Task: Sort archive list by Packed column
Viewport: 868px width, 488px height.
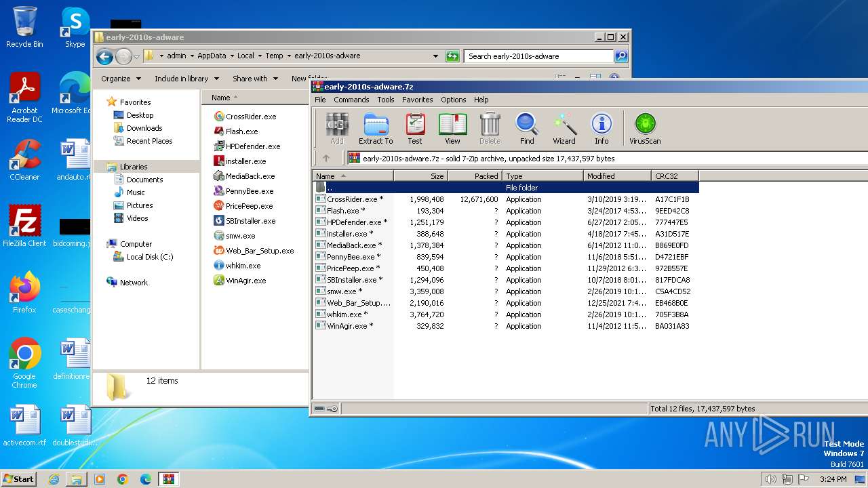Action: pyautogui.click(x=475, y=176)
